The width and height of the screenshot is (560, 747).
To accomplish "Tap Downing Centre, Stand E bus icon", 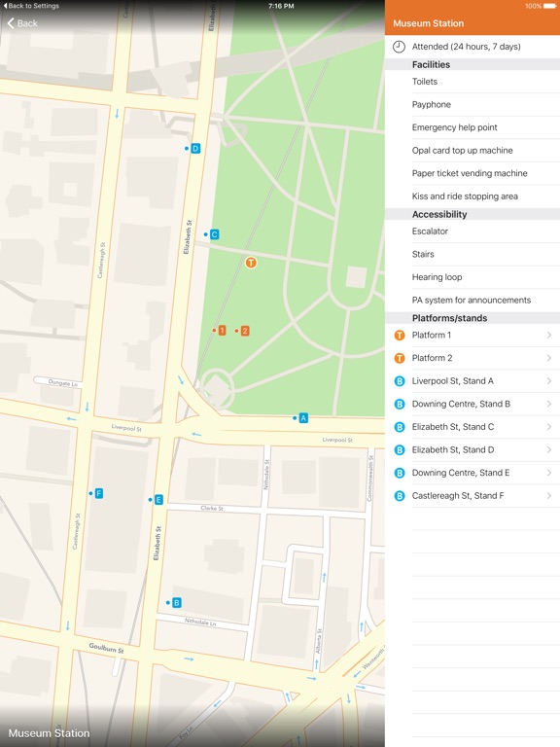I will coord(400,473).
